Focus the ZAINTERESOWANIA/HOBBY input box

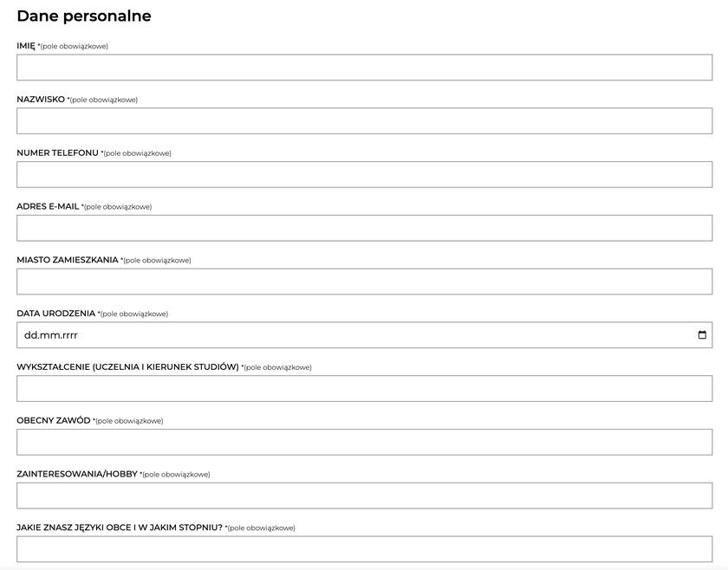[364, 496]
